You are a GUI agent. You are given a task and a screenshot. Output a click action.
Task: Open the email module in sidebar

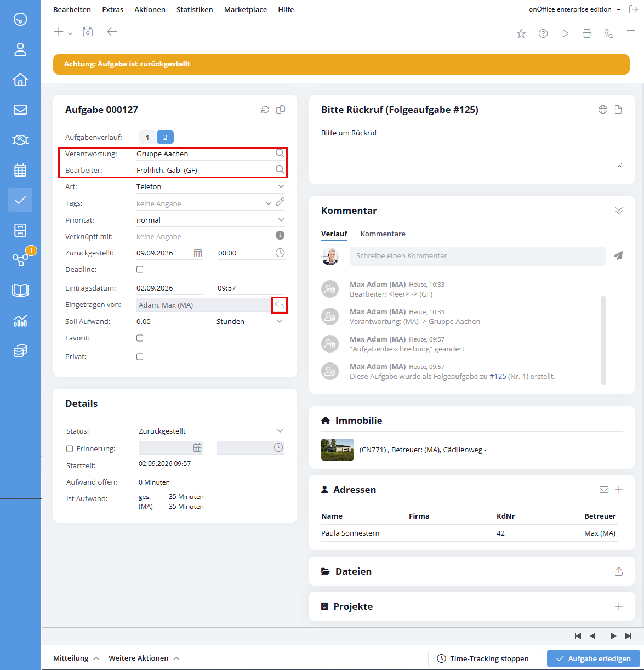(20, 110)
